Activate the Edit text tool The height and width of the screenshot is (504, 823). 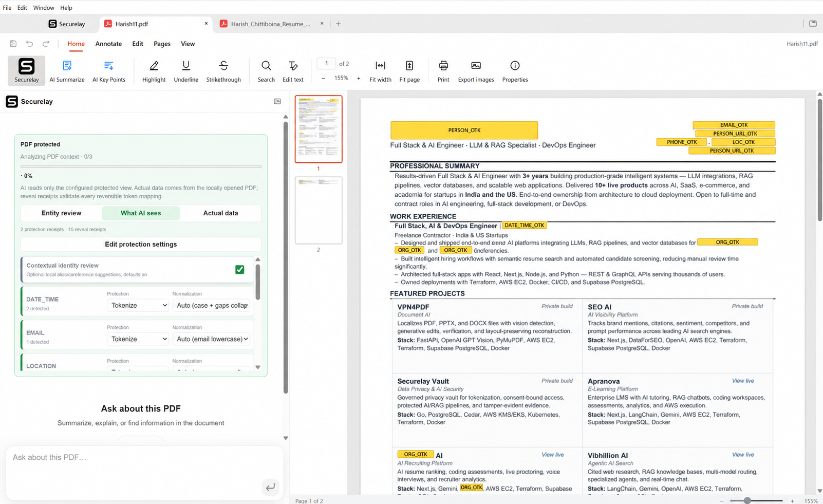(x=293, y=70)
